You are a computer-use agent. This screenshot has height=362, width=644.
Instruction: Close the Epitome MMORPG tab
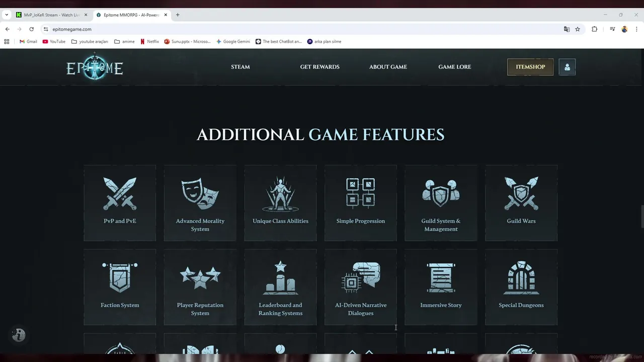click(x=166, y=15)
